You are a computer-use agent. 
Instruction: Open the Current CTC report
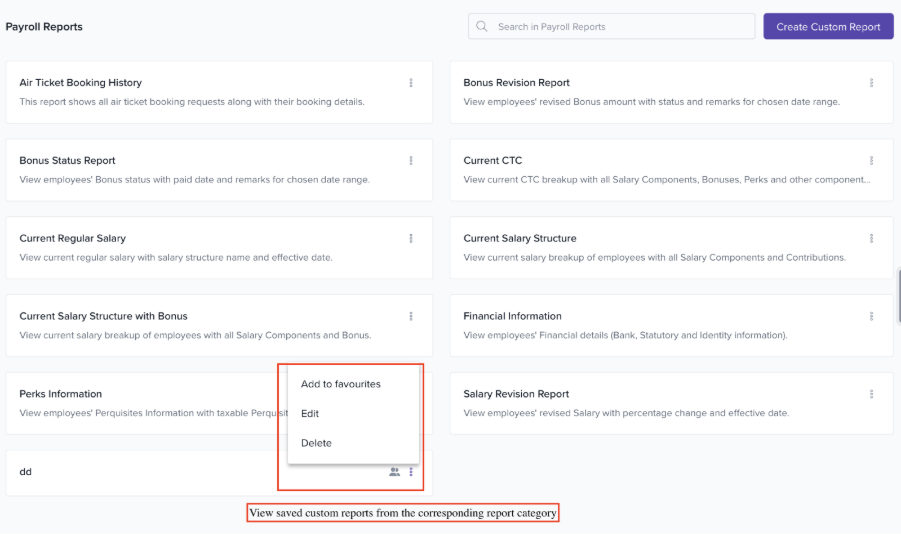point(493,160)
